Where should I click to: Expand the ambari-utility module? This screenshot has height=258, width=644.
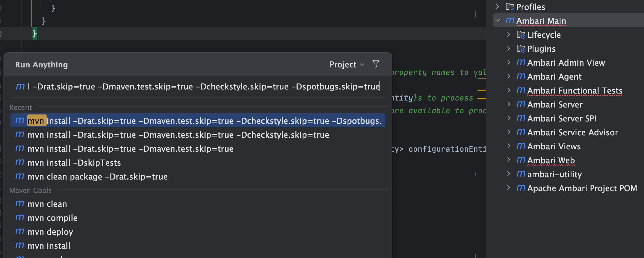(x=509, y=174)
